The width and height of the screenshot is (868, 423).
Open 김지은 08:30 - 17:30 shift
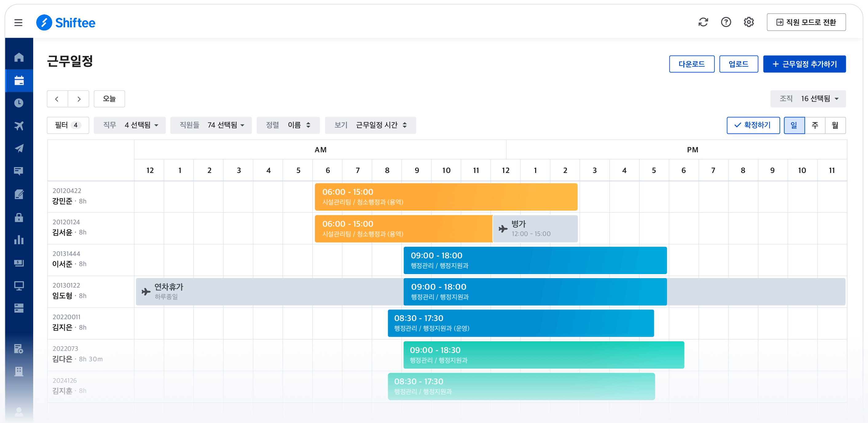[521, 323]
